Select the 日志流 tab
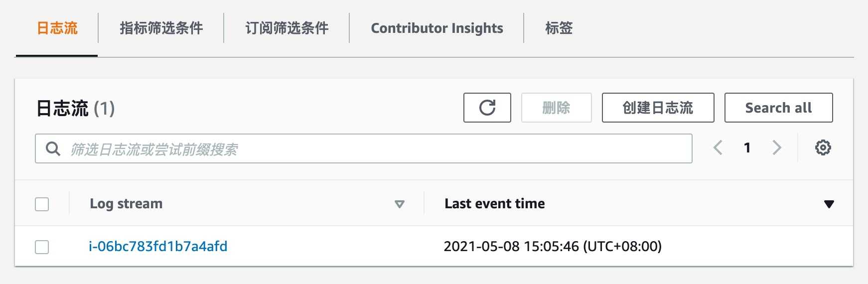 click(x=57, y=28)
